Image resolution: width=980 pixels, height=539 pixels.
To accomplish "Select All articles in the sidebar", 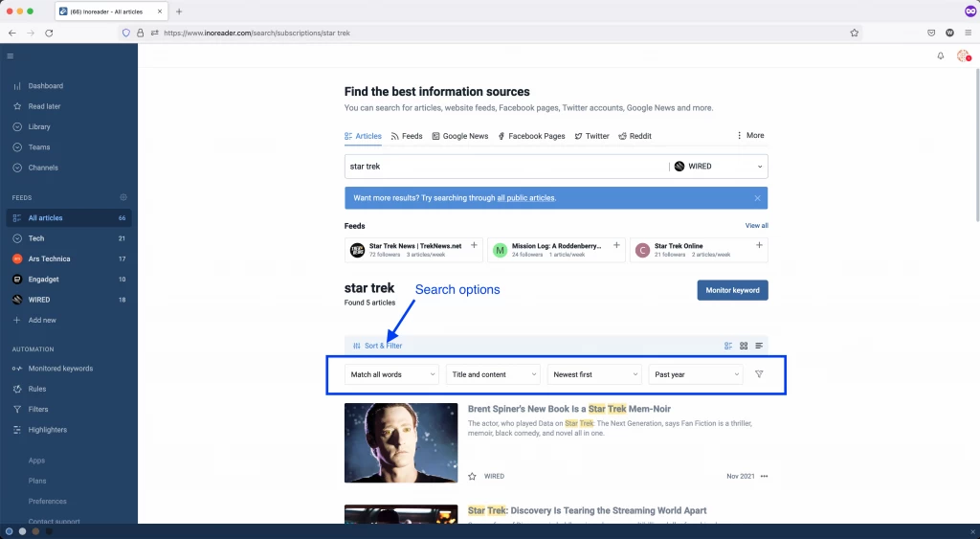I will point(69,217).
